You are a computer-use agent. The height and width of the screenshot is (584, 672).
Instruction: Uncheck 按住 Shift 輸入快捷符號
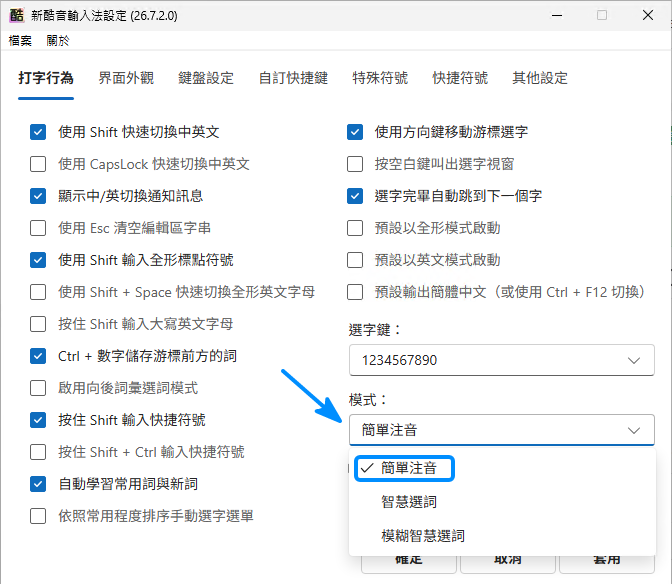tap(38, 420)
